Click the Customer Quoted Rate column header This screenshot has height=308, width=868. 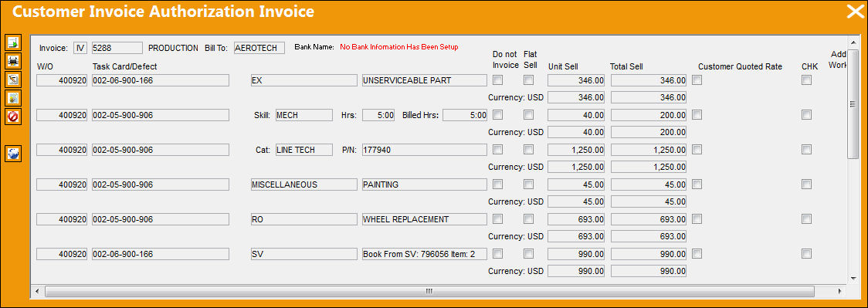[x=740, y=66]
